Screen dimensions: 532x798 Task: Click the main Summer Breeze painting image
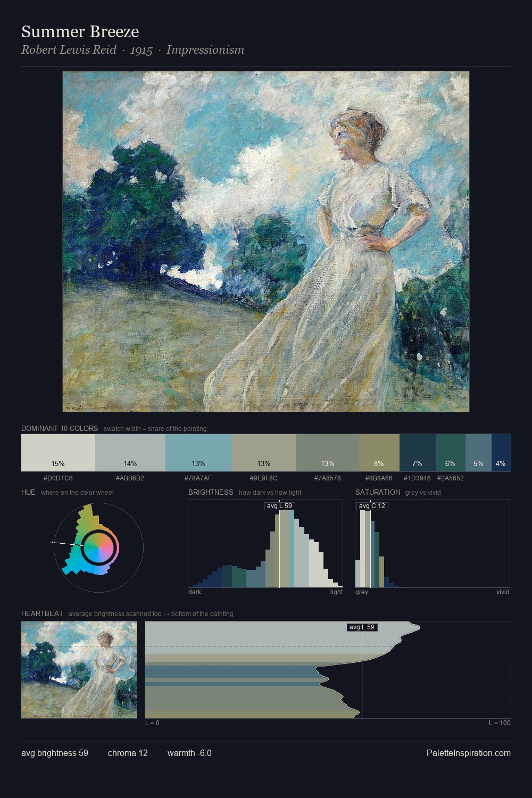pyautogui.click(x=266, y=242)
